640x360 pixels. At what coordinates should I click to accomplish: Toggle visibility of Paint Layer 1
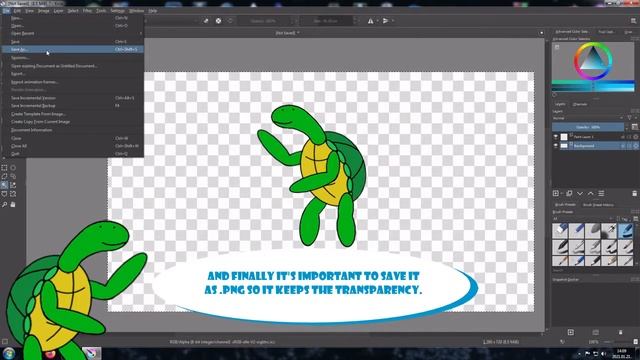pyautogui.click(x=556, y=137)
